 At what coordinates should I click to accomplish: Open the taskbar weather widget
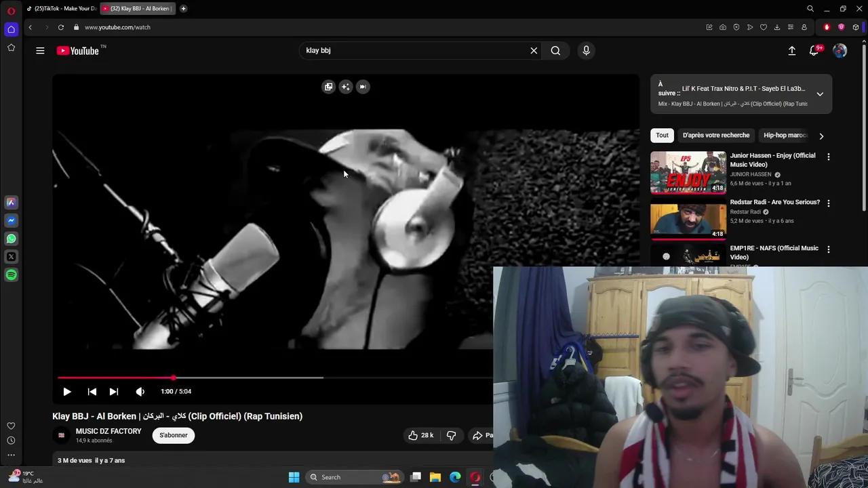[x=26, y=476]
